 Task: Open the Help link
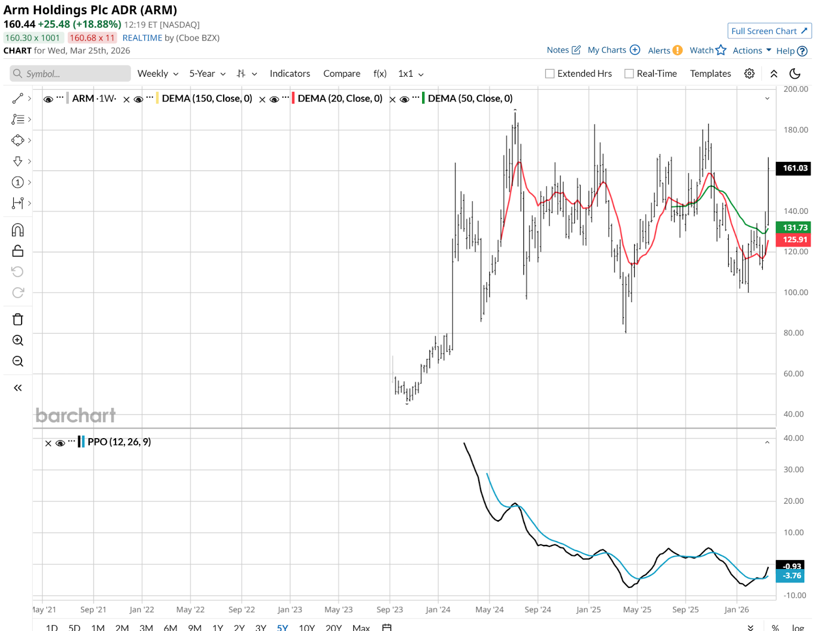(792, 51)
